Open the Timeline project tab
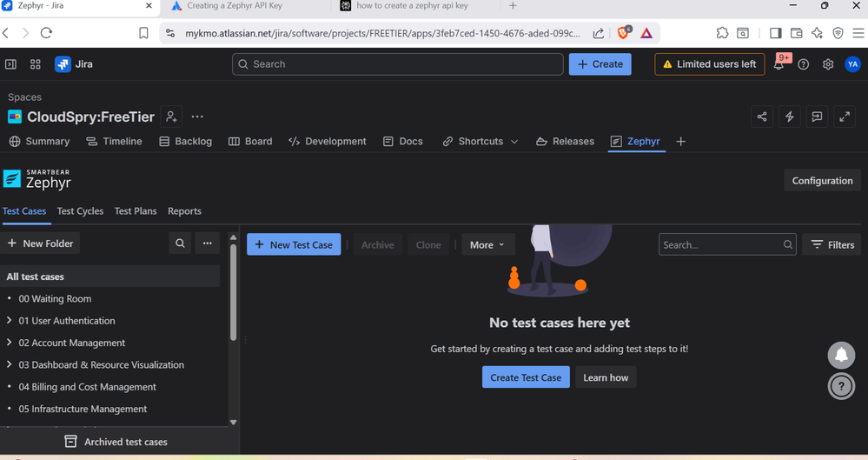The height and width of the screenshot is (460, 868). 114,142
